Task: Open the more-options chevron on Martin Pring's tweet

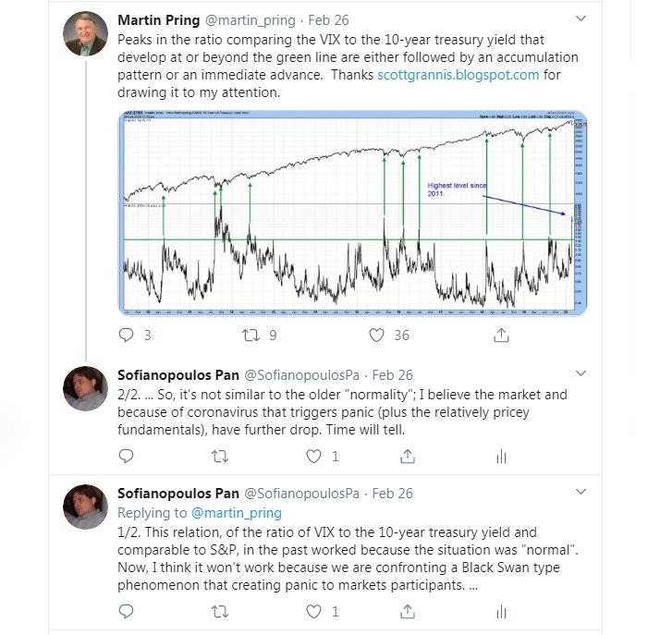Action: click(580, 18)
